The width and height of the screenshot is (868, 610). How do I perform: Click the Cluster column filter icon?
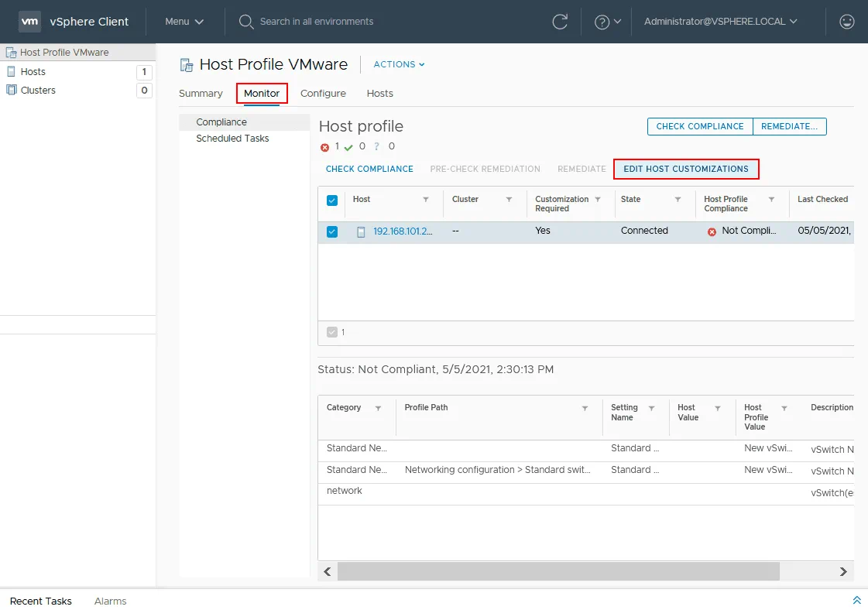(x=509, y=200)
